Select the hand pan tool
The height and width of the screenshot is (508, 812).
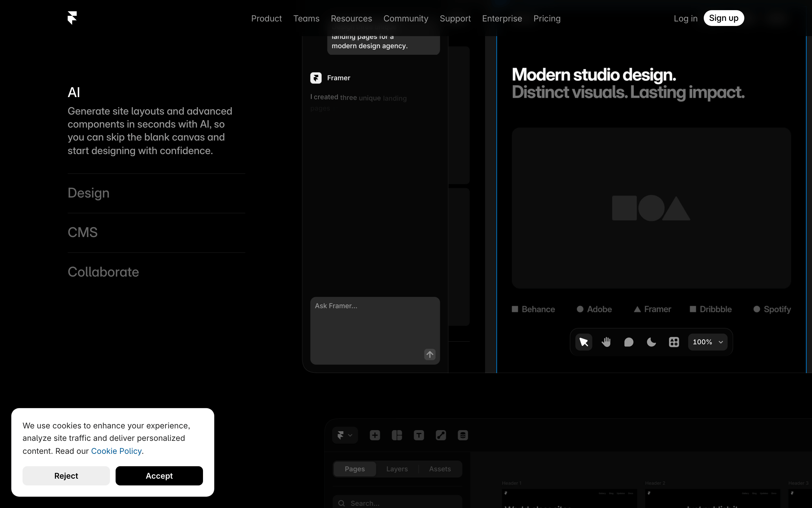click(x=606, y=342)
